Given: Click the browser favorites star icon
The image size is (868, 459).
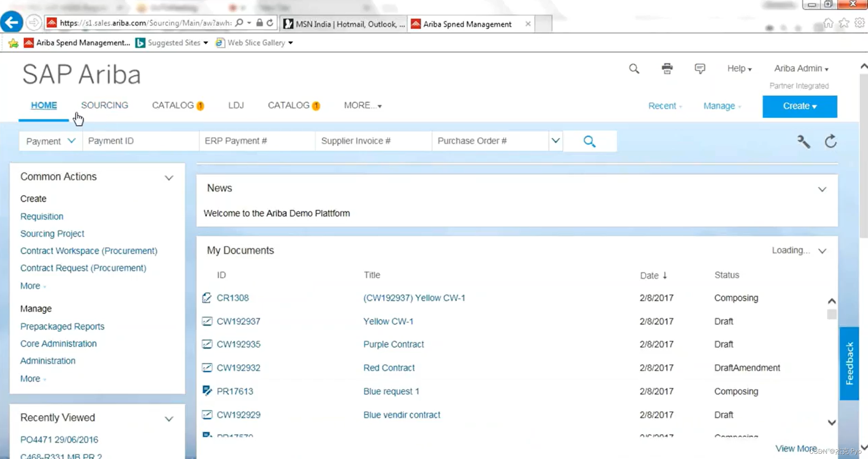Looking at the screenshot, I should pos(844,23).
